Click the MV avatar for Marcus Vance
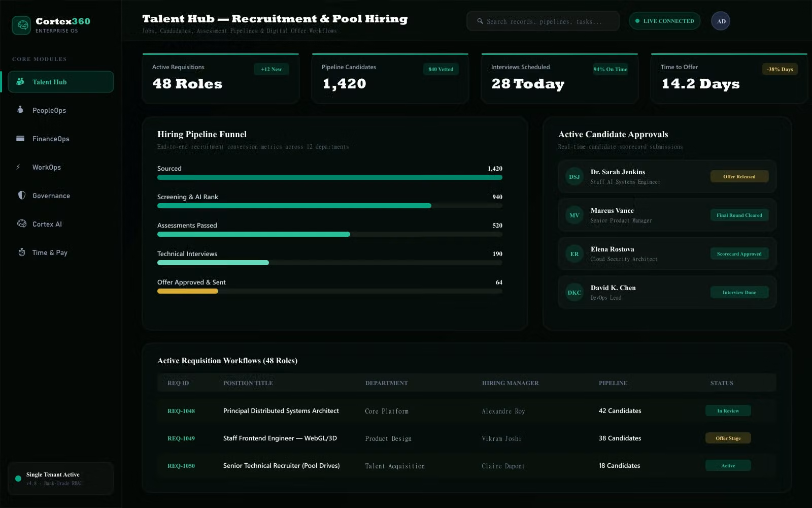Screen dimensions: 812x508 (x=574, y=215)
